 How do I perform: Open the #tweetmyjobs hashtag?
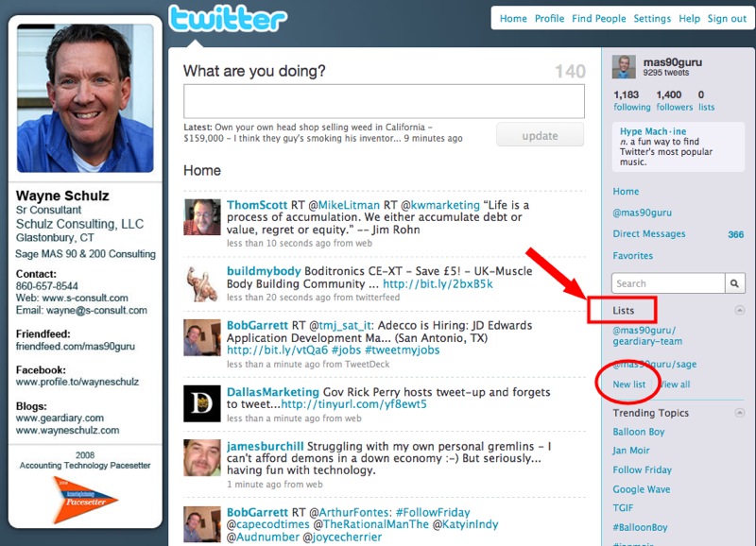[x=403, y=350]
